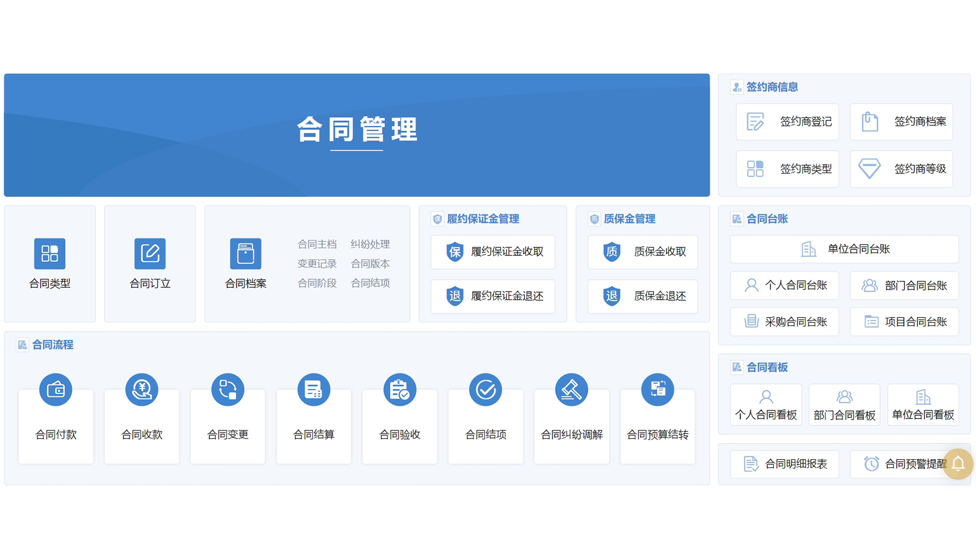Open the notification bell at bottom right
This screenshot has height=560, width=976.
958,464
